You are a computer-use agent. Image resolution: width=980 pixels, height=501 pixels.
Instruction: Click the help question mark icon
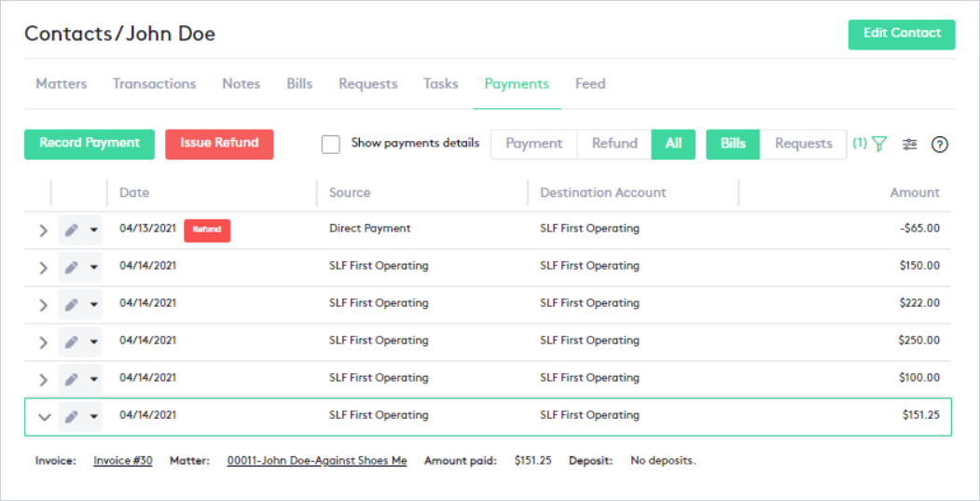[940, 145]
